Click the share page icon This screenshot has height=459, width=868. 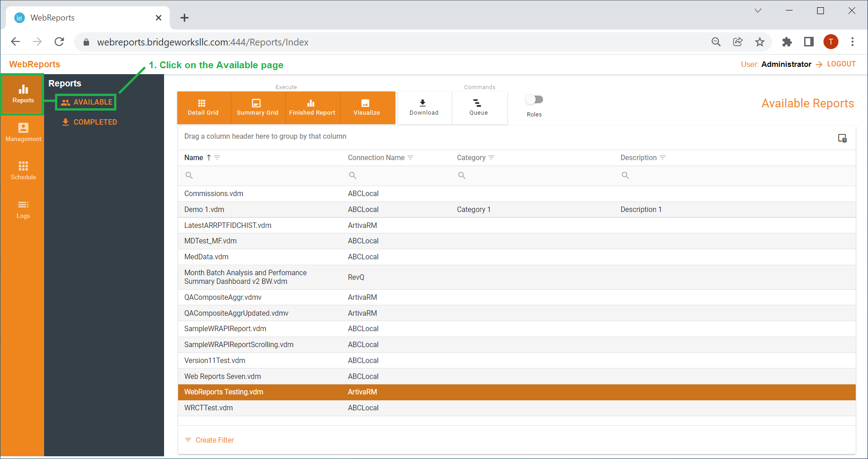click(x=738, y=42)
